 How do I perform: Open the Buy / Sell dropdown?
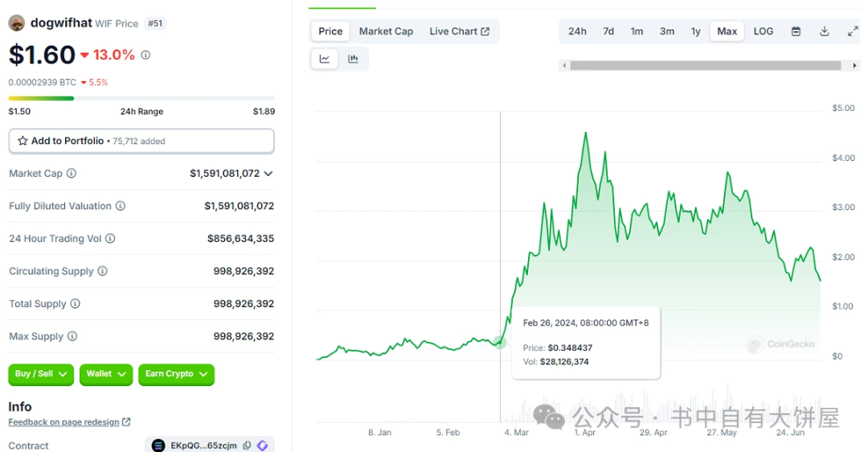(41, 375)
